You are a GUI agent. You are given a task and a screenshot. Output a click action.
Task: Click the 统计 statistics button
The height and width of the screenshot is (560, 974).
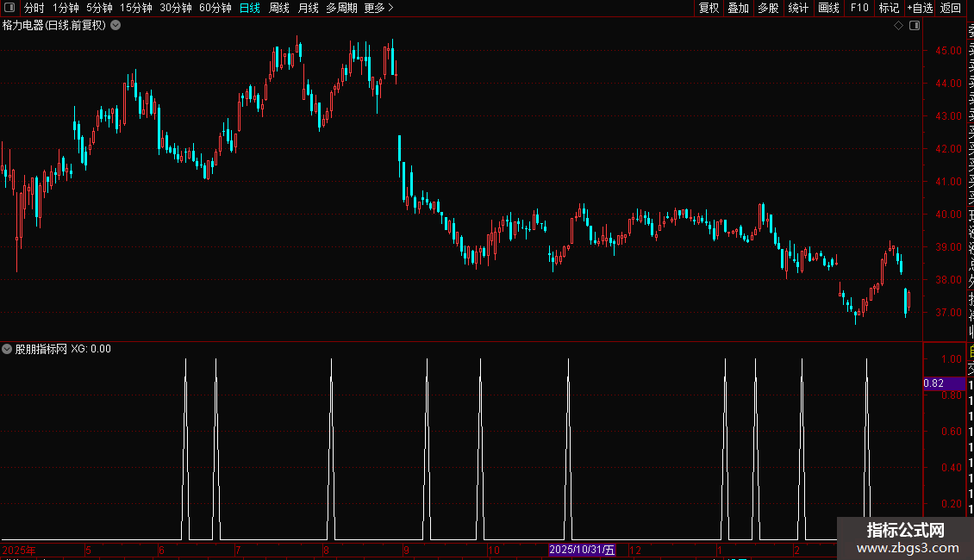point(797,8)
